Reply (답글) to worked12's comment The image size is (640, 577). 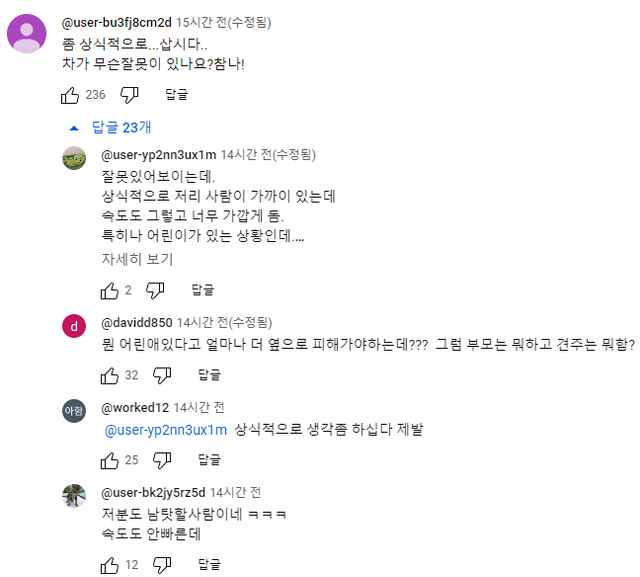pos(209,460)
